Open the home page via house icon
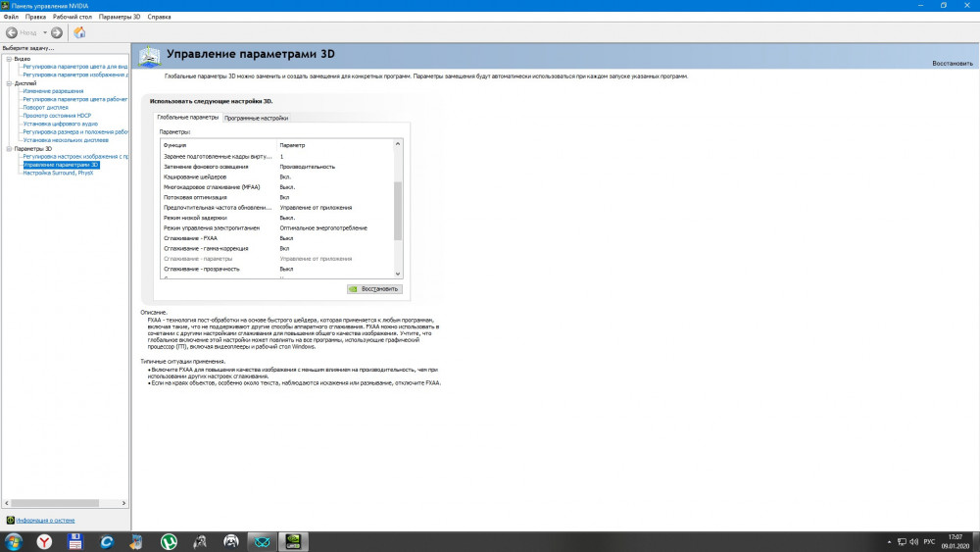This screenshot has width=980, height=552. click(79, 32)
